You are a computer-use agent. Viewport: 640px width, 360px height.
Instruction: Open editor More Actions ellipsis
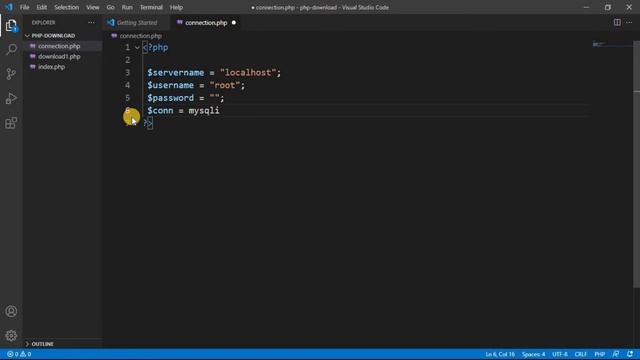629,22
